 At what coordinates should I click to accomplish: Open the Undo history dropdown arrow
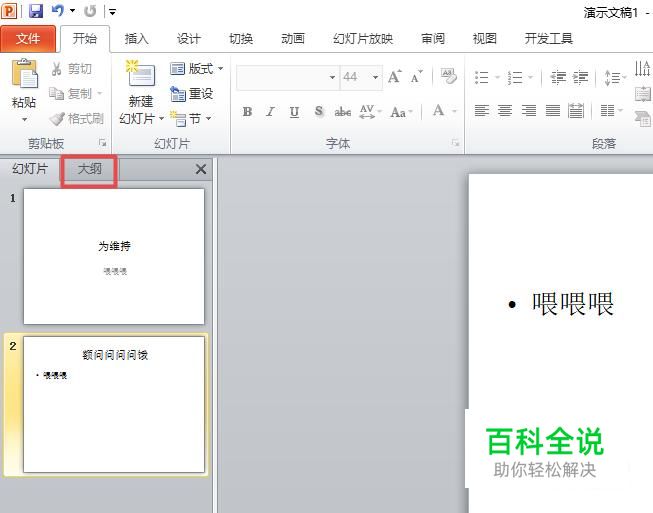point(72,10)
